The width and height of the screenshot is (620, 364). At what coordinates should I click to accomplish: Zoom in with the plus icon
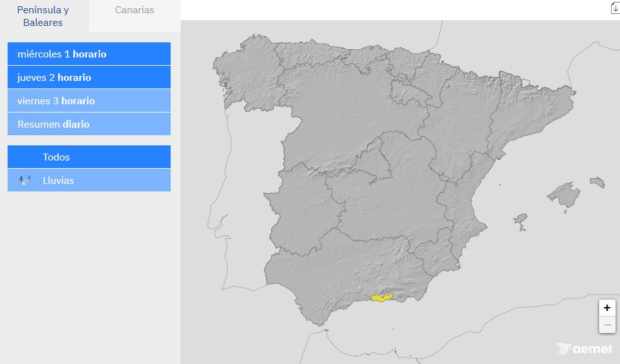pos(607,308)
